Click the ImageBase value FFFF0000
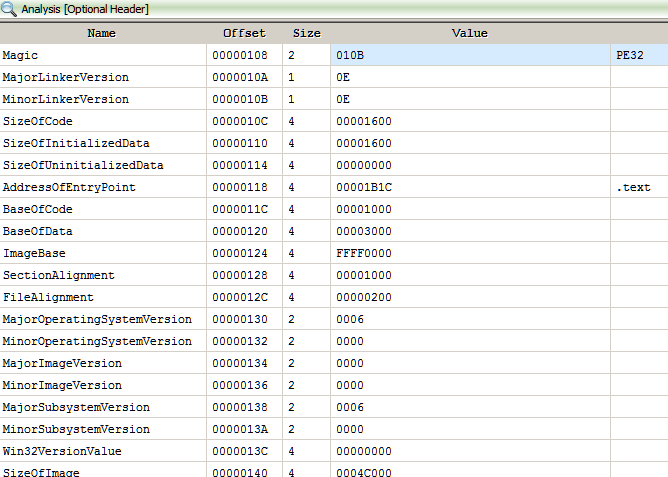 (364, 253)
